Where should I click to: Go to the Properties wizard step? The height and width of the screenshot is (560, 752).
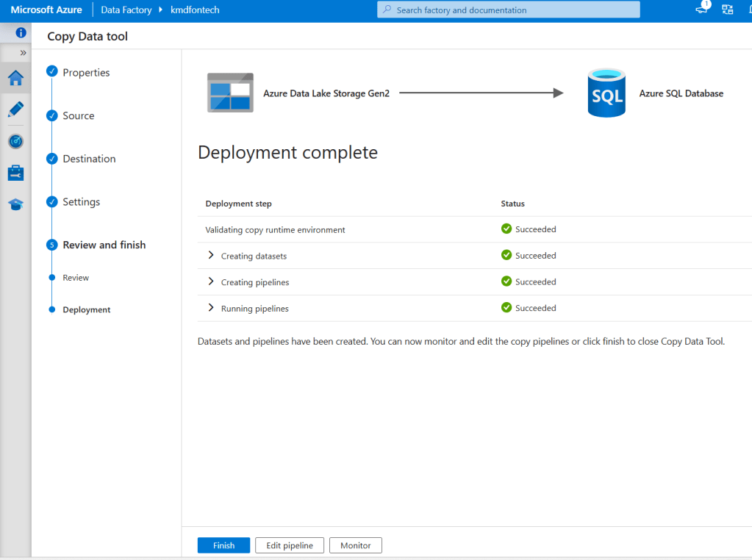click(x=86, y=73)
